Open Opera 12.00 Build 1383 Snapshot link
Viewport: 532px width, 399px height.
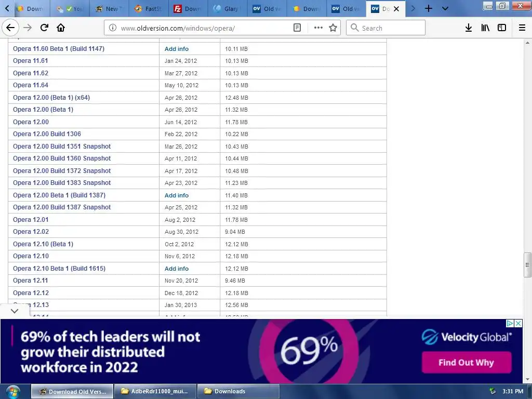pos(62,183)
